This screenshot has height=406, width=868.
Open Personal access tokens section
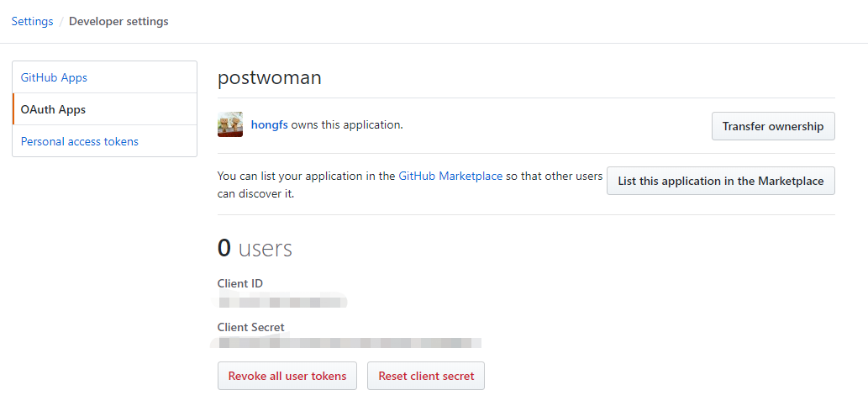80,141
